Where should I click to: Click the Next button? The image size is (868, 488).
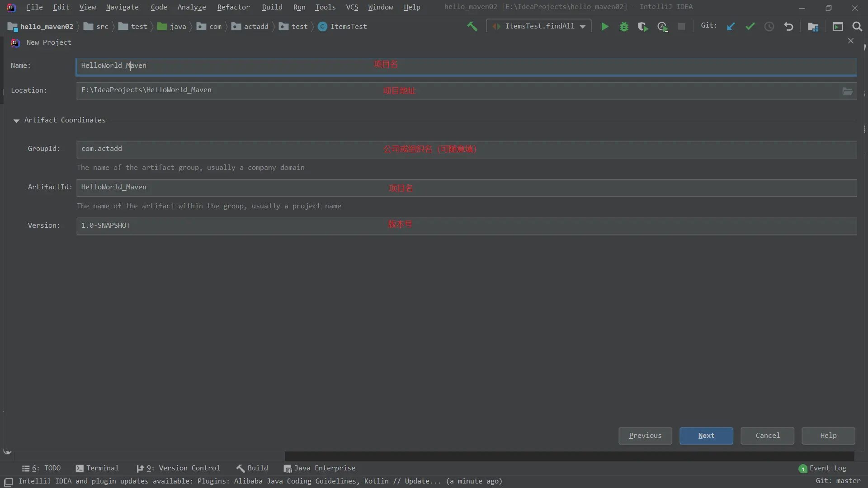706,436
